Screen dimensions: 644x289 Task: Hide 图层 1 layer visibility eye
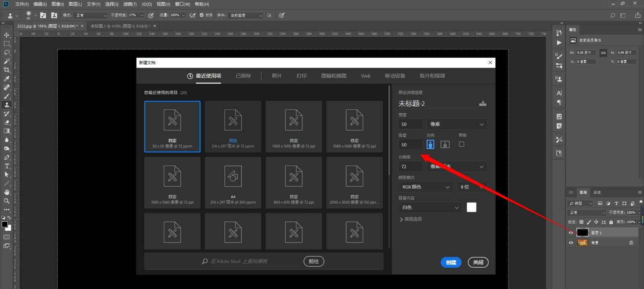coord(571,233)
